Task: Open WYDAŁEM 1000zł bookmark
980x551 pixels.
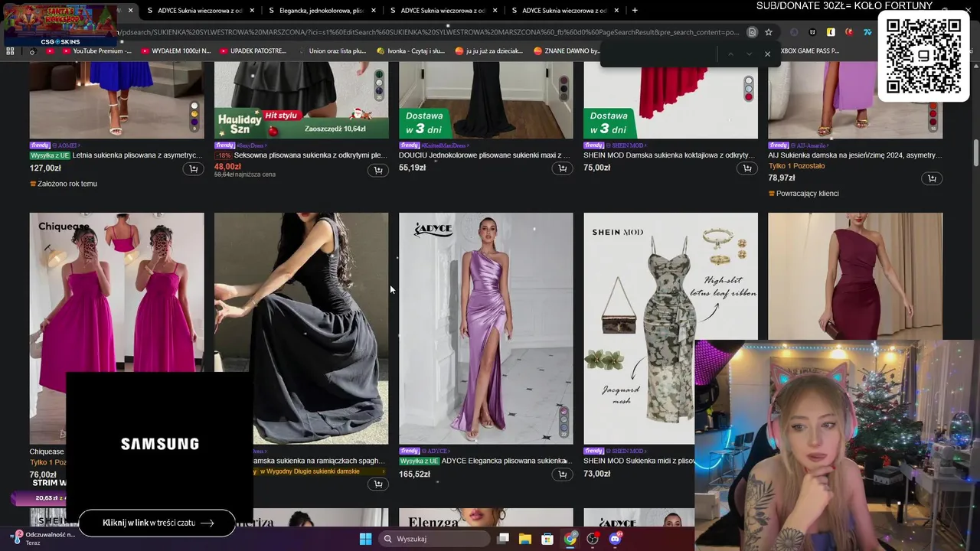Action: tap(175, 51)
